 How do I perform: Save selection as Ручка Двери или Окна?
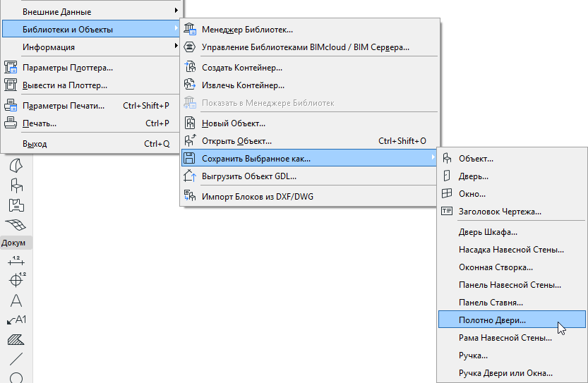(512, 373)
